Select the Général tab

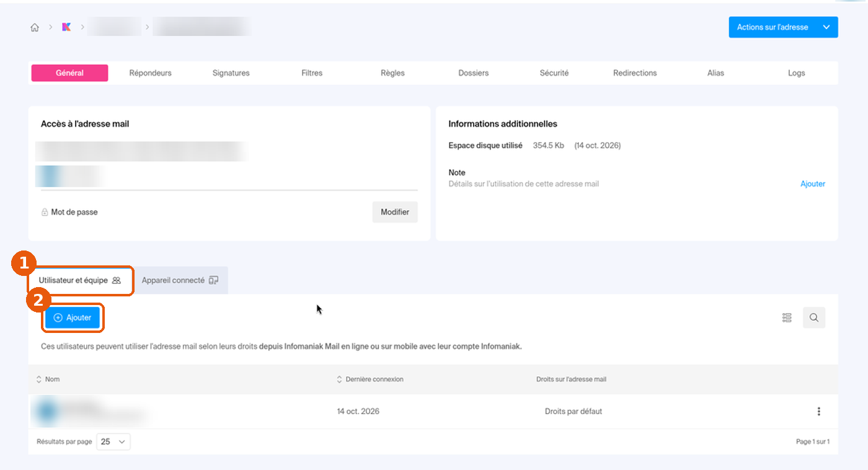(x=69, y=73)
